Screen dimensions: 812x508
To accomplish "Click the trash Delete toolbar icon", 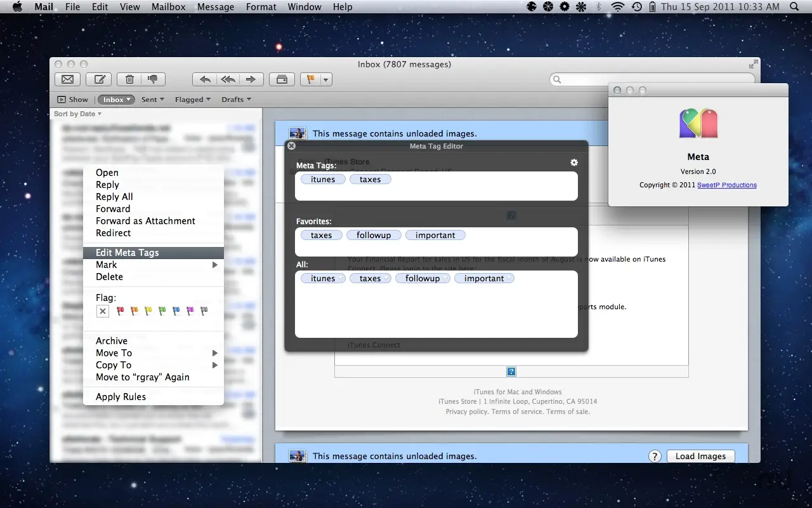I will 129,79.
